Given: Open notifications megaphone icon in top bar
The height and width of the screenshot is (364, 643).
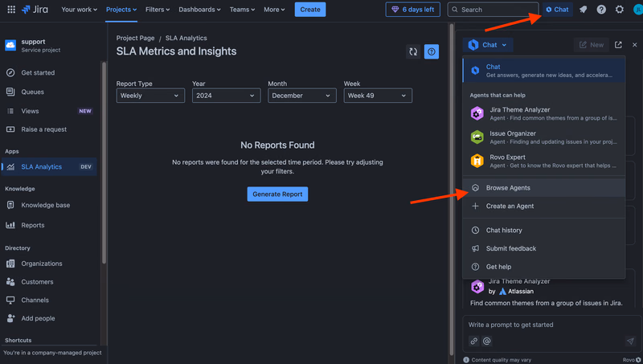Looking at the screenshot, I should pyautogui.click(x=584, y=10).
